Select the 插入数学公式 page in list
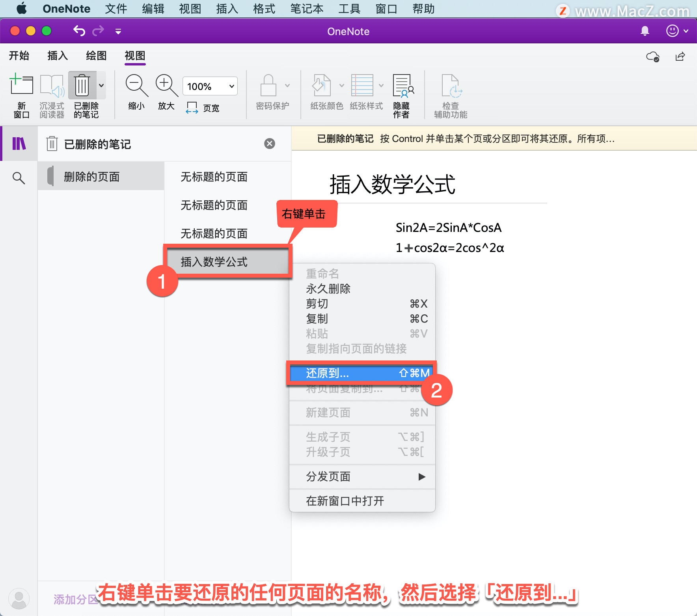 [227, 261]
